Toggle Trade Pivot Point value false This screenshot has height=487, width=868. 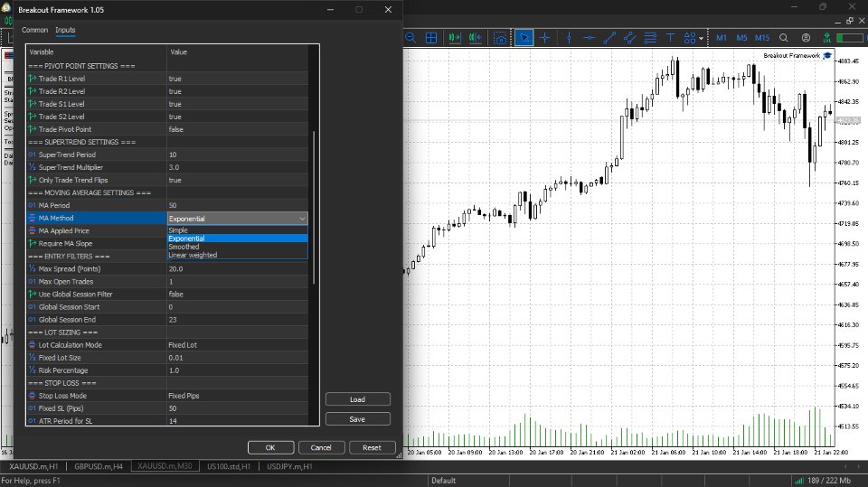237,129
